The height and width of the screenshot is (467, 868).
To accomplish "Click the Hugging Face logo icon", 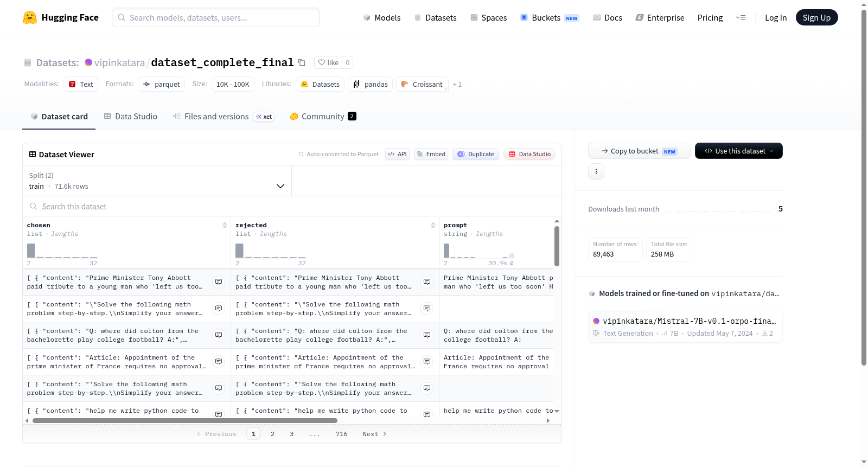I will click(30, 17).
